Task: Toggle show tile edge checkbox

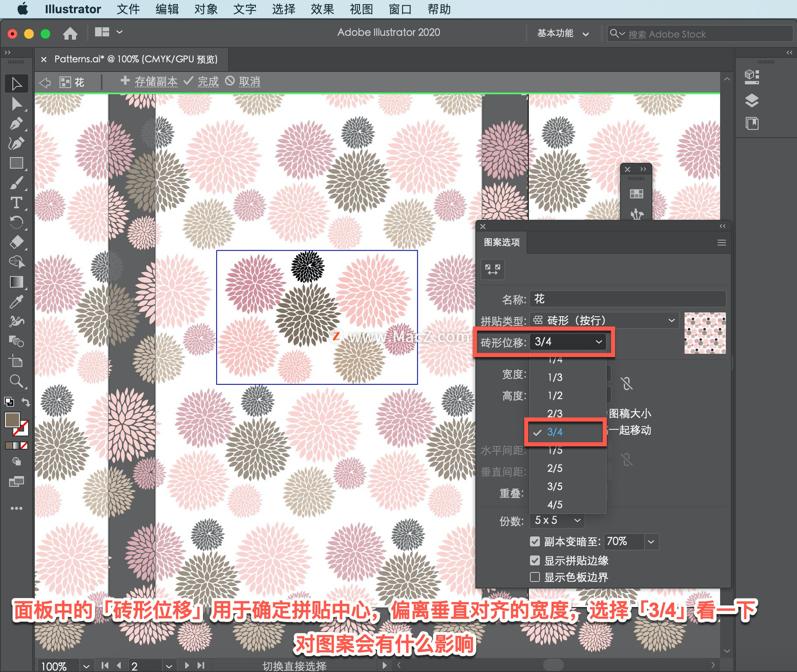Action: click(x=535, y=560)
